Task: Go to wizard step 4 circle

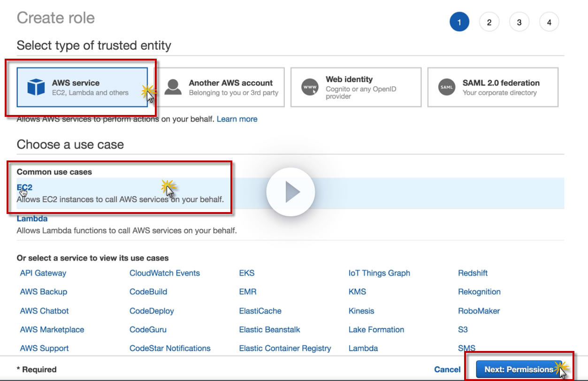Action: pyautogui.click(x=549, y=22)
